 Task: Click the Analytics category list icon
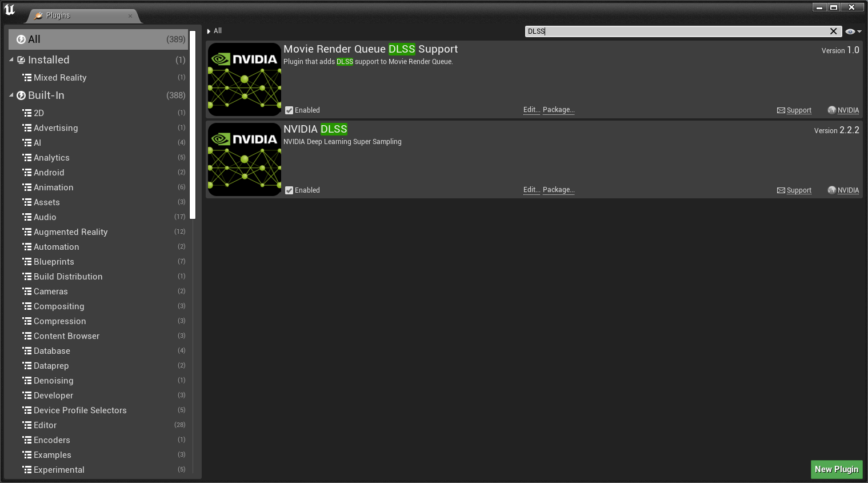point(27,158)
